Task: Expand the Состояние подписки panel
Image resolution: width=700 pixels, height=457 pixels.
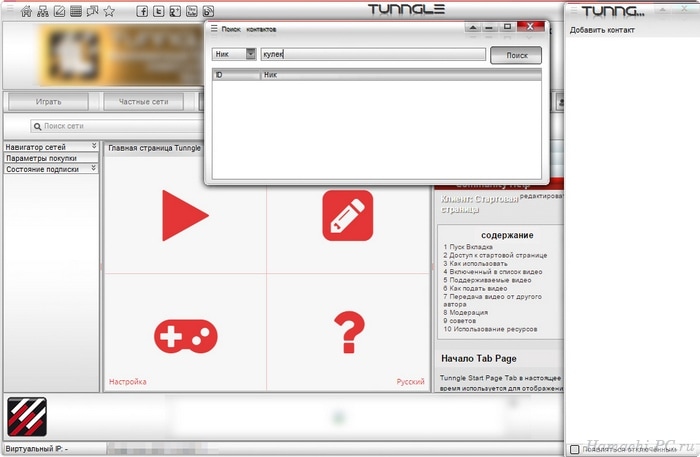Action: pyautogui.click(x=93, y=168)
